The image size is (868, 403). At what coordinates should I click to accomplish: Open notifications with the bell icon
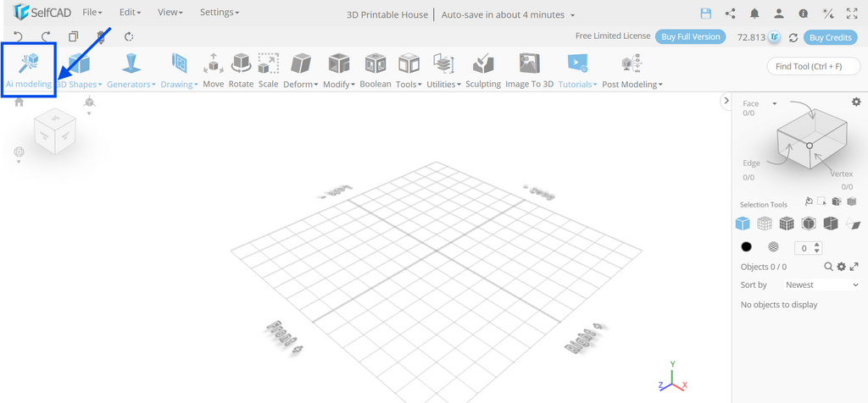pos(754,14)
